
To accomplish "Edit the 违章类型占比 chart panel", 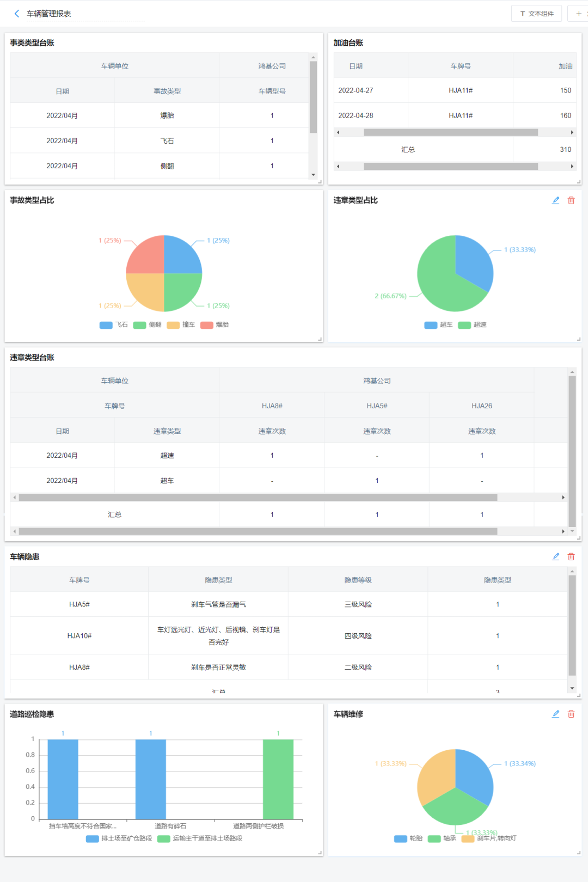I will [x=555, y=200].
